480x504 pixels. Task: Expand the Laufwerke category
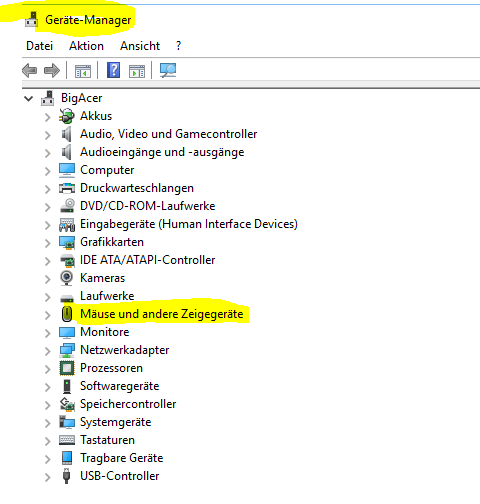click(x=48, y=297)
